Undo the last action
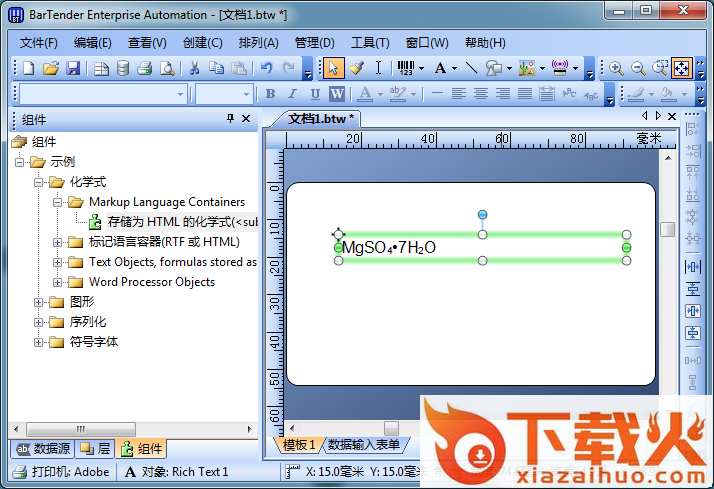This screenshot has height=489, width=714. tap(266, 68)
